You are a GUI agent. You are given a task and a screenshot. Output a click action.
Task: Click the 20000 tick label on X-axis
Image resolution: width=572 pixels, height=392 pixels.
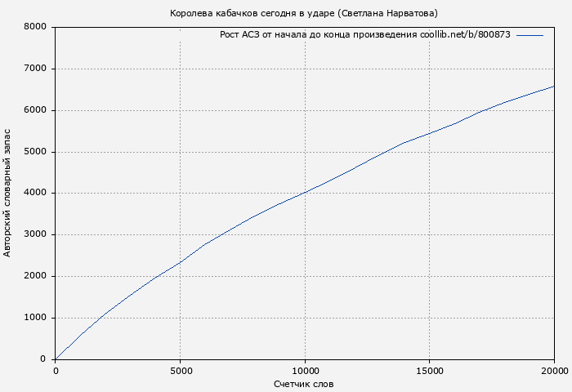553,371
